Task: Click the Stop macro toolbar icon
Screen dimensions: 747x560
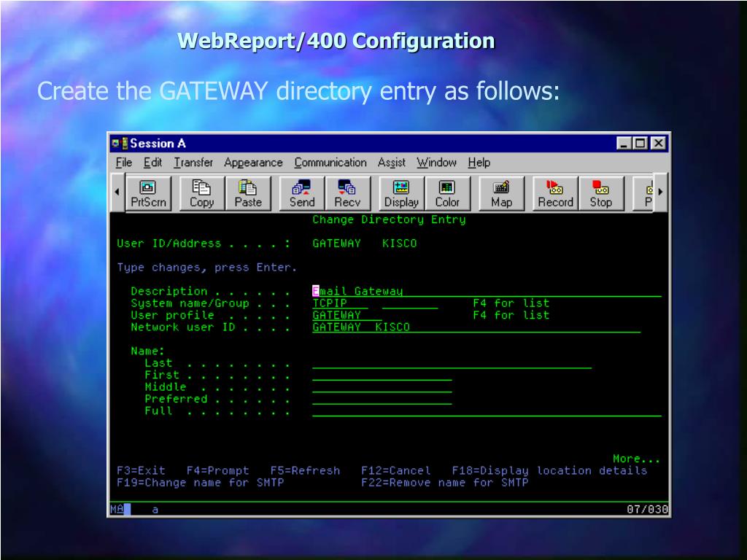Action: pyautogui.click(x=601, y=192)
